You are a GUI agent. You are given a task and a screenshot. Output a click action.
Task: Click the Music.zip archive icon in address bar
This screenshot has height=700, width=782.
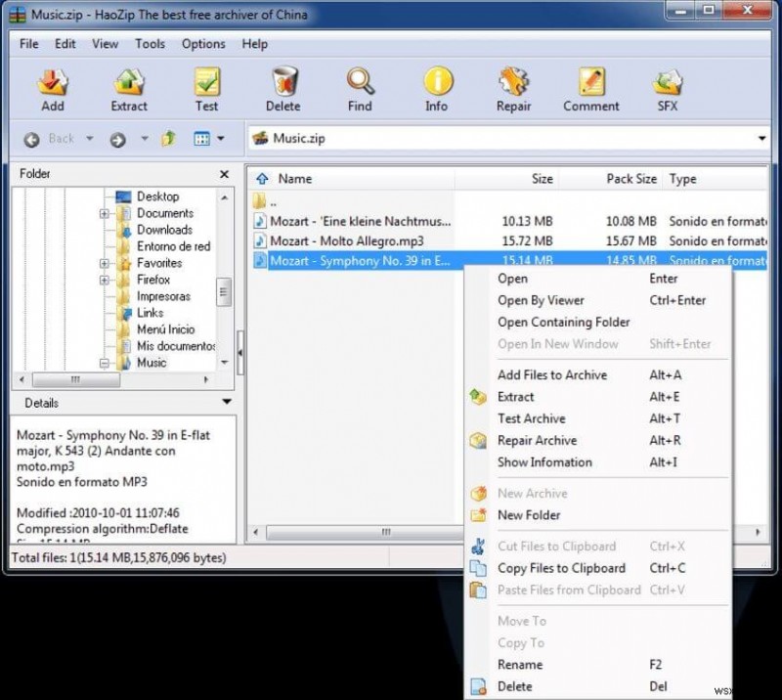(x=260, y=138)
